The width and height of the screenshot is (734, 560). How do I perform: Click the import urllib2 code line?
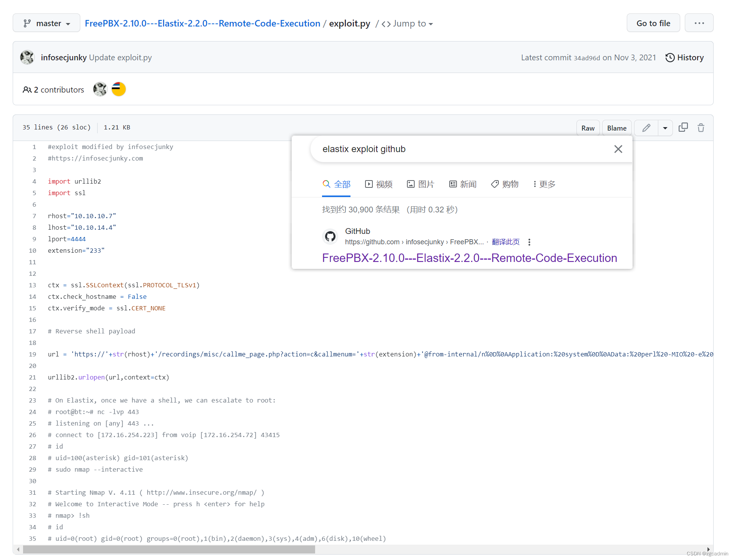pyautogui.click(x=75, y=181)
